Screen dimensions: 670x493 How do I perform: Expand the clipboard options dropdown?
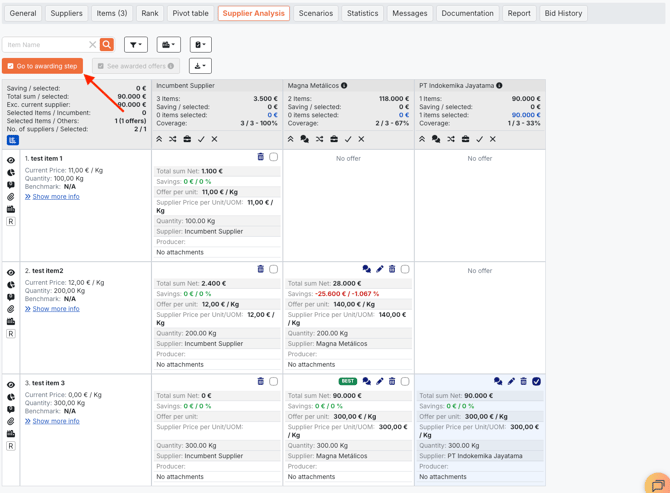coord(200,45)
